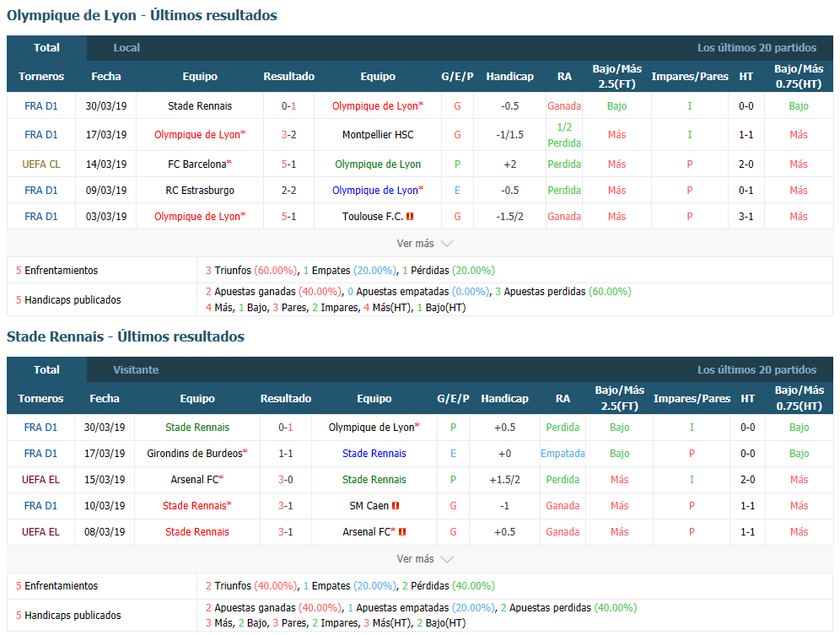This screenshot has width=840, height=635.
Task: Click 'Los últimos 20 partidos' in the Lyon section
Action: pyautogui.click(x=757, y=48)
